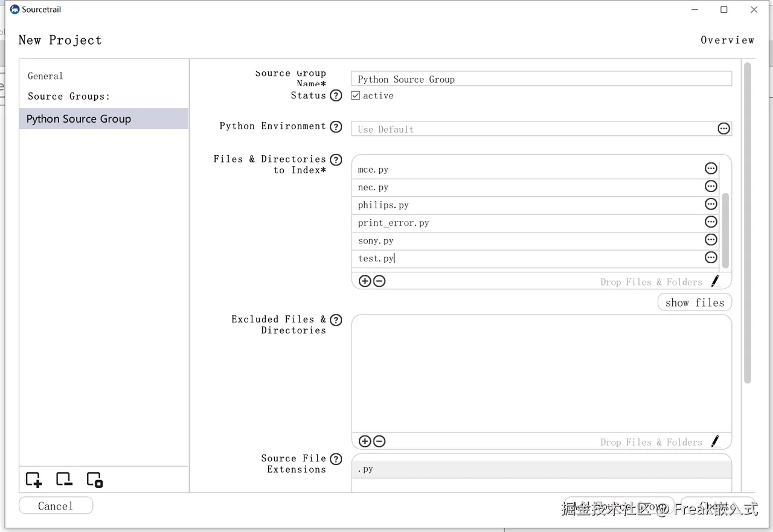Open the Python Environment browse ellipsis
Viewport: 773px width, 532px height.
723,129
